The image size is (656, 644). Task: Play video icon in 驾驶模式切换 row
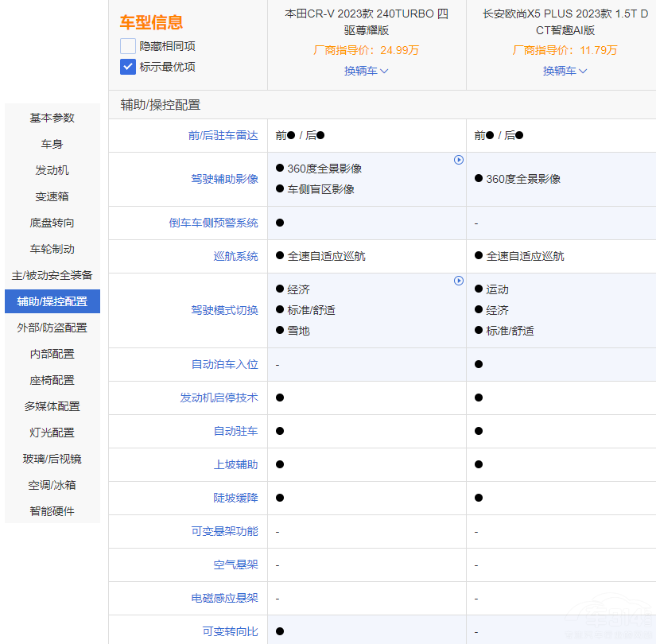pyautogui.click(x=459, y=281)
